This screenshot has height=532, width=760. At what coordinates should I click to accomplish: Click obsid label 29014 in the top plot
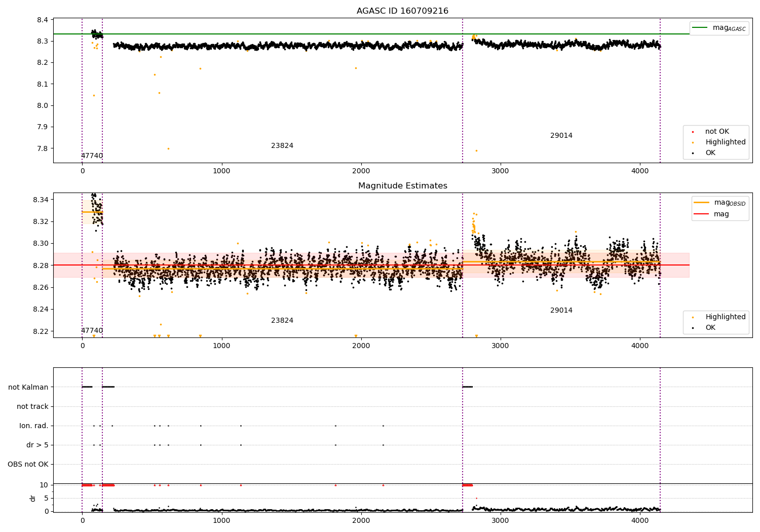tap(561, 136)
